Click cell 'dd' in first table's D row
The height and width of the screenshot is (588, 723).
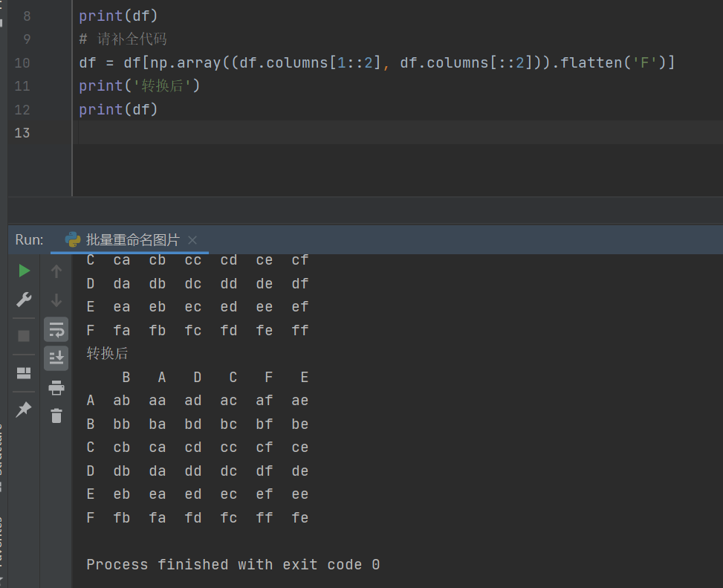coord(229,284)
